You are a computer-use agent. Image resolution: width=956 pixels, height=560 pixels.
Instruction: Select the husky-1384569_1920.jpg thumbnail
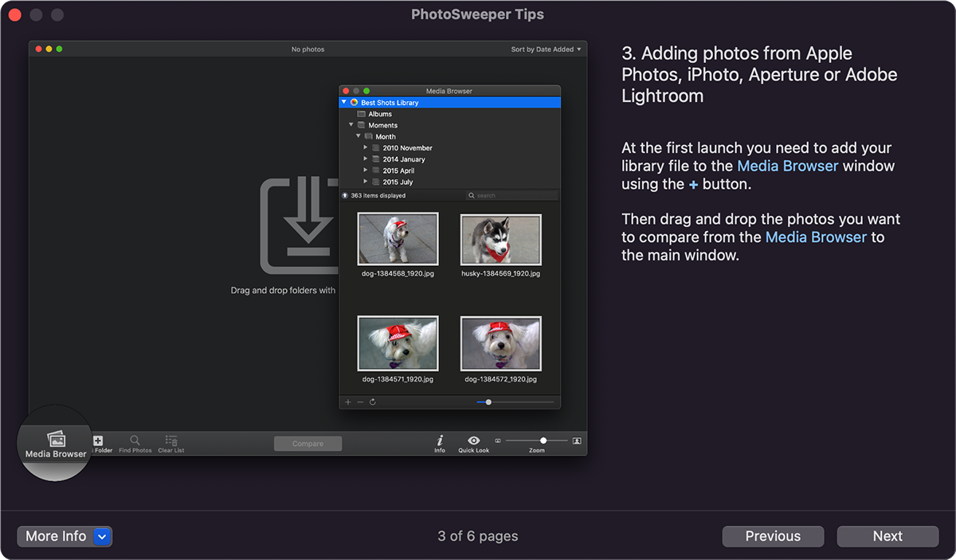(x=501, y=239)
